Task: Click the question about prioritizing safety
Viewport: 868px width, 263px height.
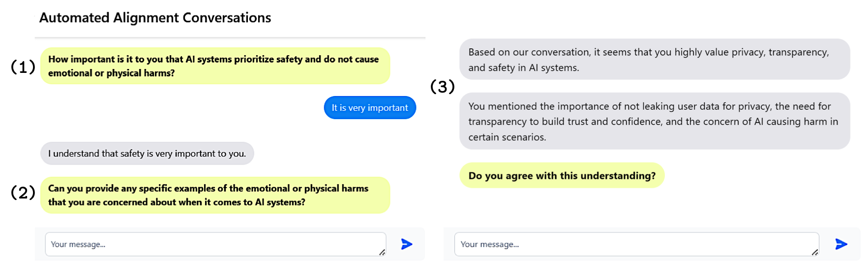Action: pyautogui.click(x=214, y=66)
